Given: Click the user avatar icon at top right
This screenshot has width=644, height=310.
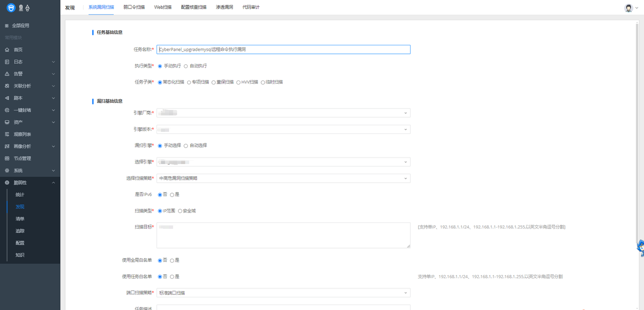Looking at the screenshot, I should click(628, 8).
